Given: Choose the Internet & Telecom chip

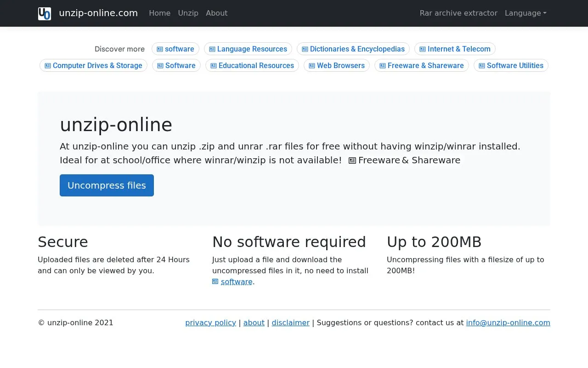Looking at the screenshot, I should (455, 49).
